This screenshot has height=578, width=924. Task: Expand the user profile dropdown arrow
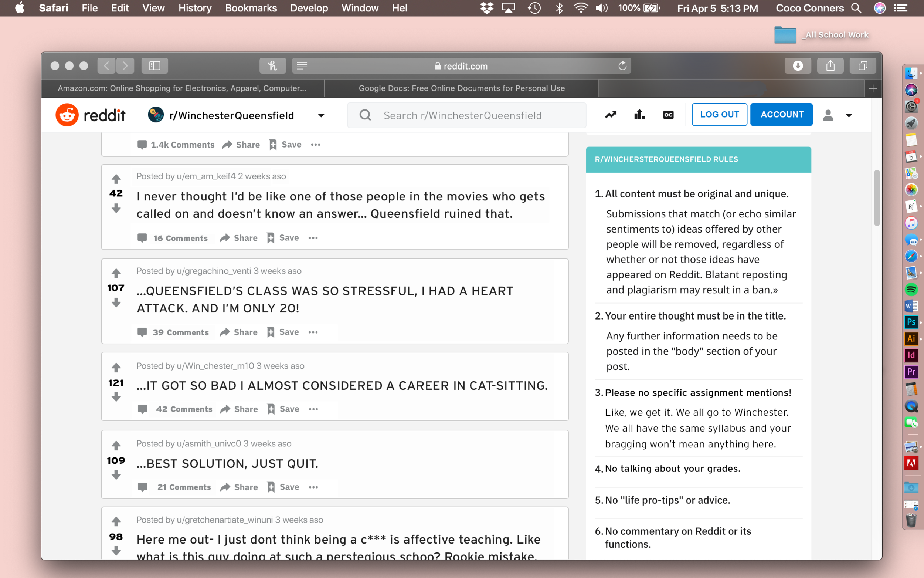[x=849, y=115]
